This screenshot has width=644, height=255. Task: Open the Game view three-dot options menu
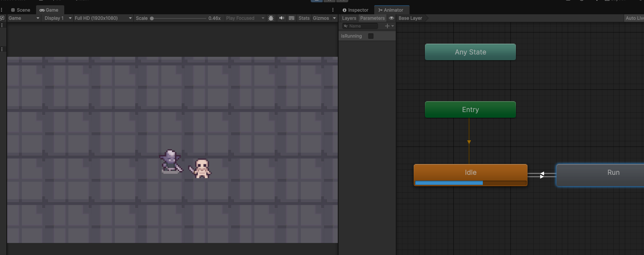333,10
